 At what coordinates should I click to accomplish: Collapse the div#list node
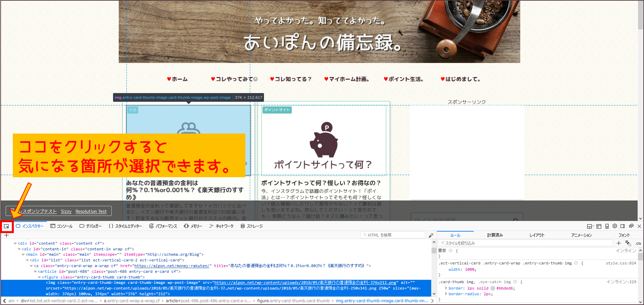(27, 260)
